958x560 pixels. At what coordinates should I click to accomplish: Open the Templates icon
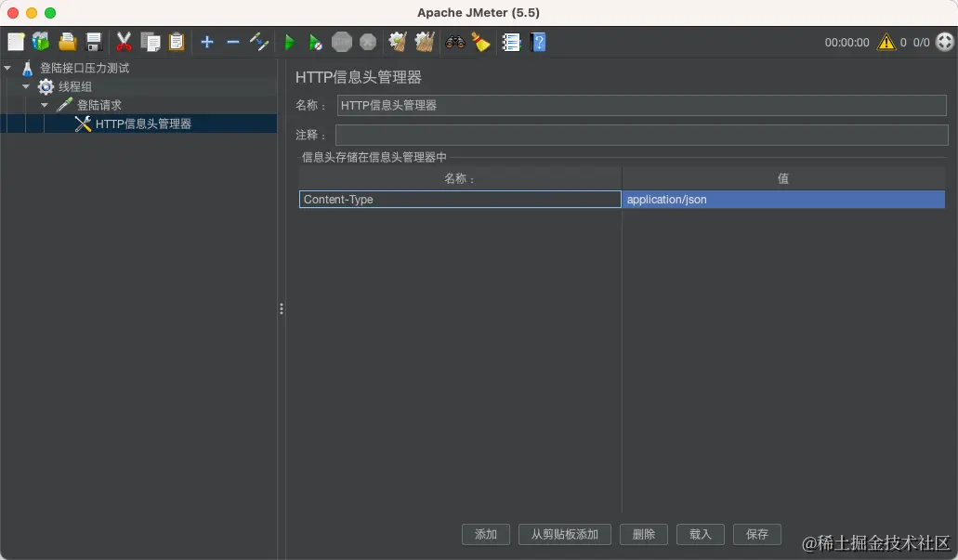coord(41,42)
